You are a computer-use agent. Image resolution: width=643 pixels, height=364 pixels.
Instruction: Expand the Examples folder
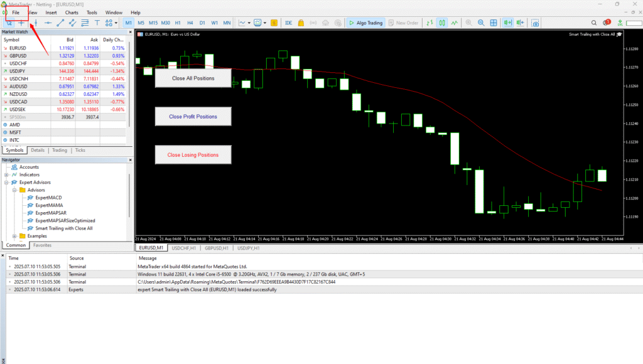point(14,236)
